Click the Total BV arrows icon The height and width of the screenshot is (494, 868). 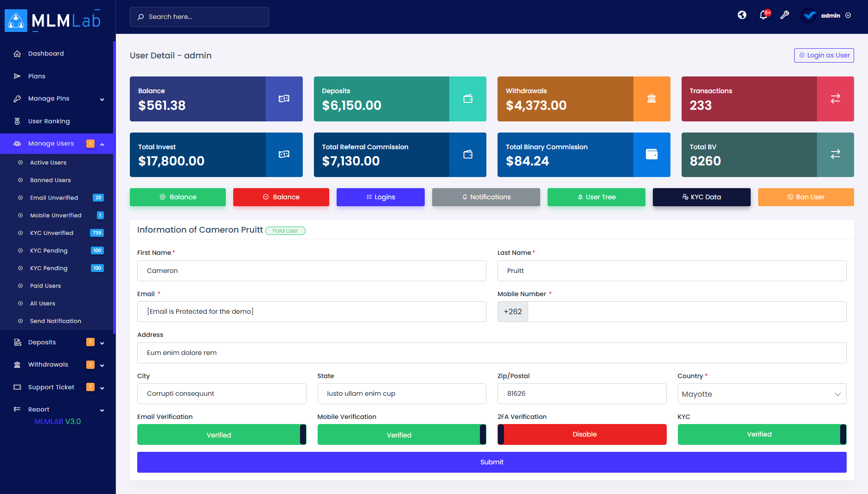pyautogui.click(x=835, y=154)
